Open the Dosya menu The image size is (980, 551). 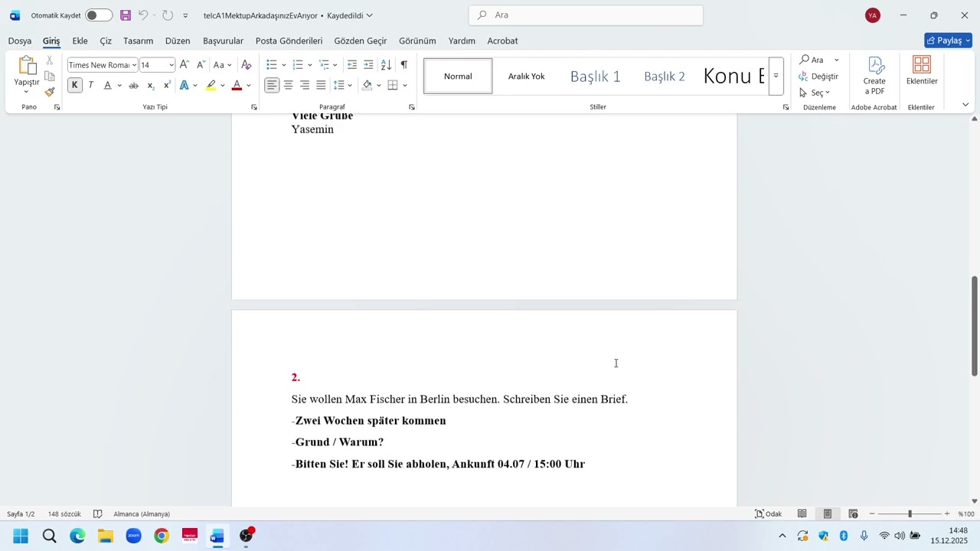coord(20,41)
